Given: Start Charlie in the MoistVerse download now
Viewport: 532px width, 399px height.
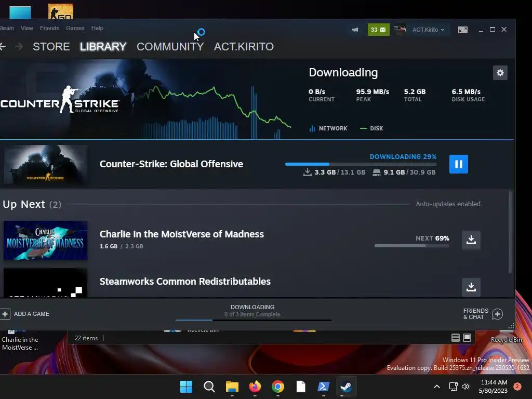Looking at the screenshot, I should point(471,240).
